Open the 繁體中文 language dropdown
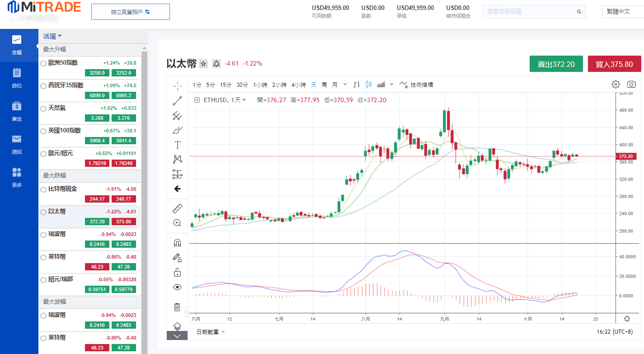This screenshot has width=644, height=354. click(x=622, y=12)
